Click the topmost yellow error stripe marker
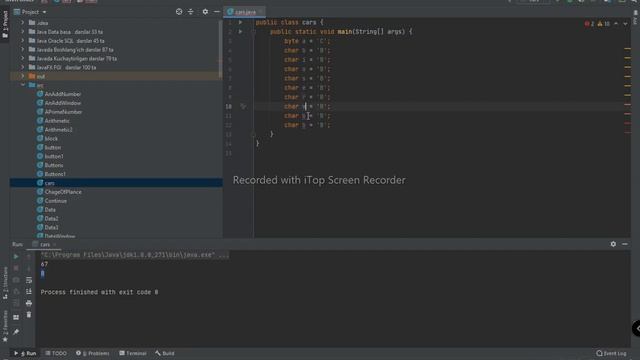 click(627, 49)
